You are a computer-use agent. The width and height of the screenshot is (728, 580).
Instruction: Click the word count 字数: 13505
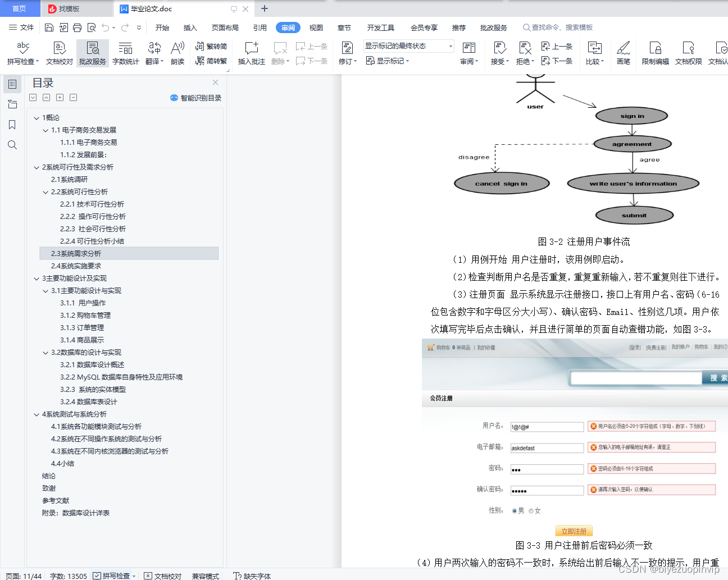coord(69,576)
